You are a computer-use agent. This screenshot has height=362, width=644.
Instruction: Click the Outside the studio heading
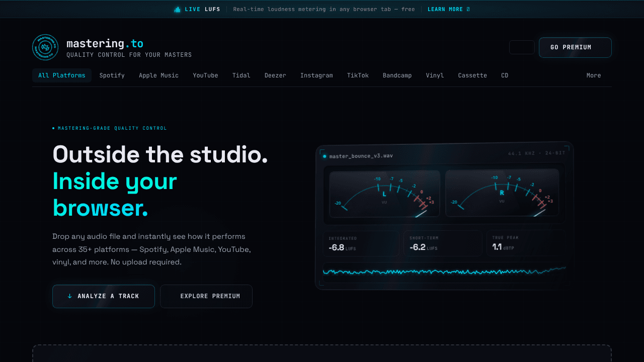[160, 154]
